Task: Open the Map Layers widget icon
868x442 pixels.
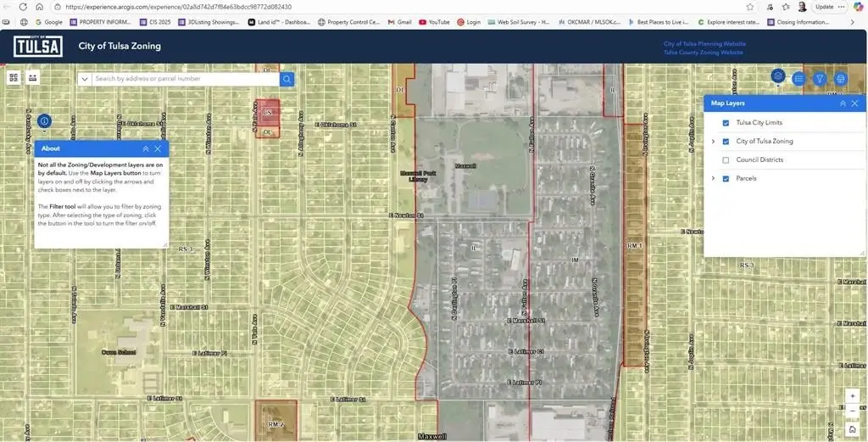Action: click(x=777, y=76)
